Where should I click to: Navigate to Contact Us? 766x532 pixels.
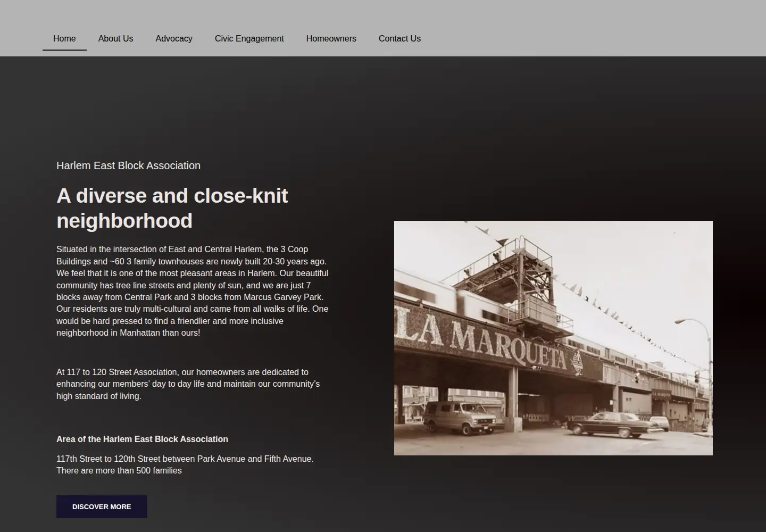pos(399,39)
